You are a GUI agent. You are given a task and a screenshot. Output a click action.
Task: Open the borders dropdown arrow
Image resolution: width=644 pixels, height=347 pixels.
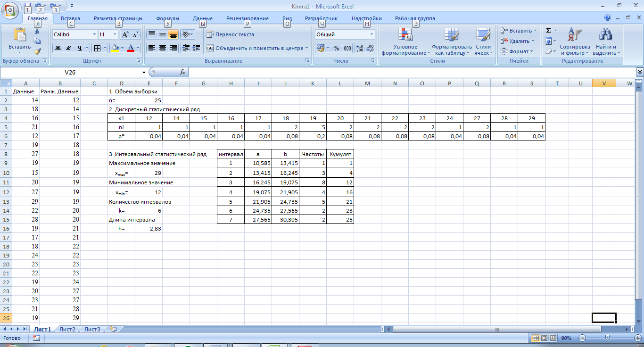tap(105, 48)
